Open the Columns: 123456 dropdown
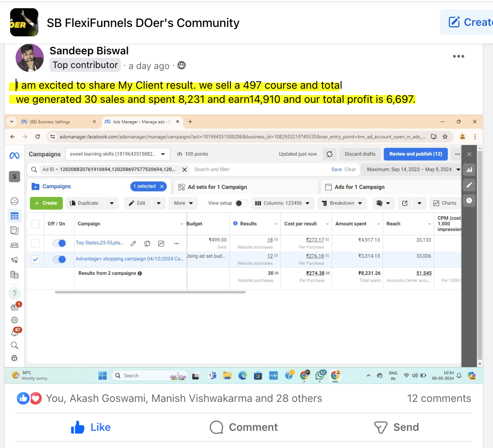The width and height of the screenshot is (493, 448). click(x=282, y=203)
